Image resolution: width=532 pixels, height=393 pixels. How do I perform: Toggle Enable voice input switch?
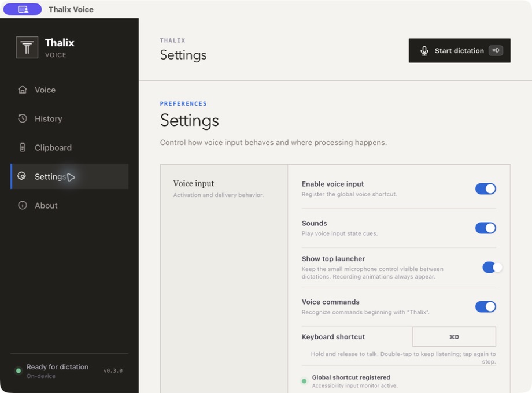point(486,188)
